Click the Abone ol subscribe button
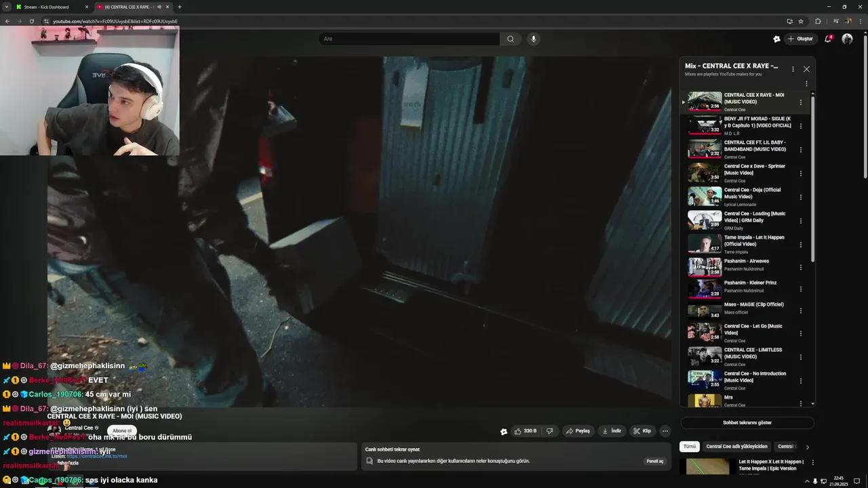 coord(122,430)
